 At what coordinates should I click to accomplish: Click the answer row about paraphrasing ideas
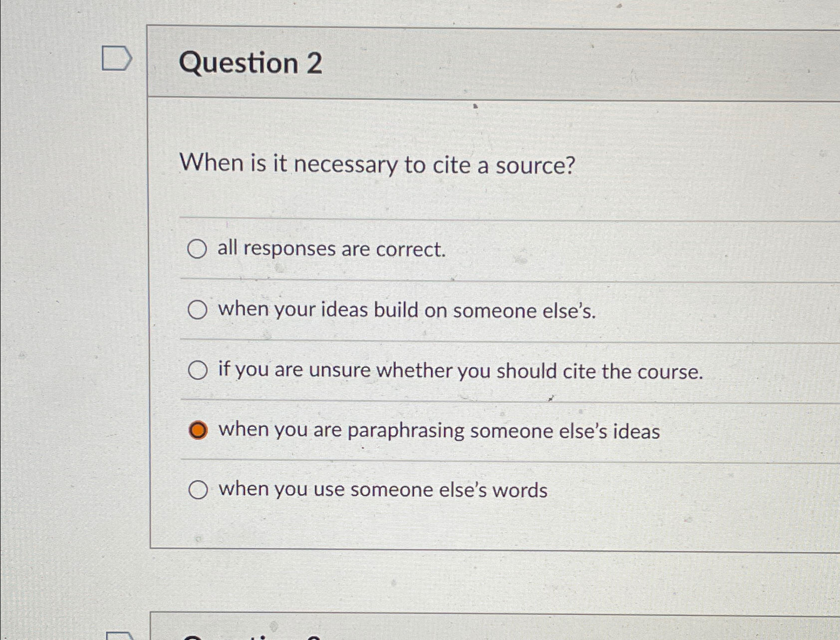pos(439,430)
